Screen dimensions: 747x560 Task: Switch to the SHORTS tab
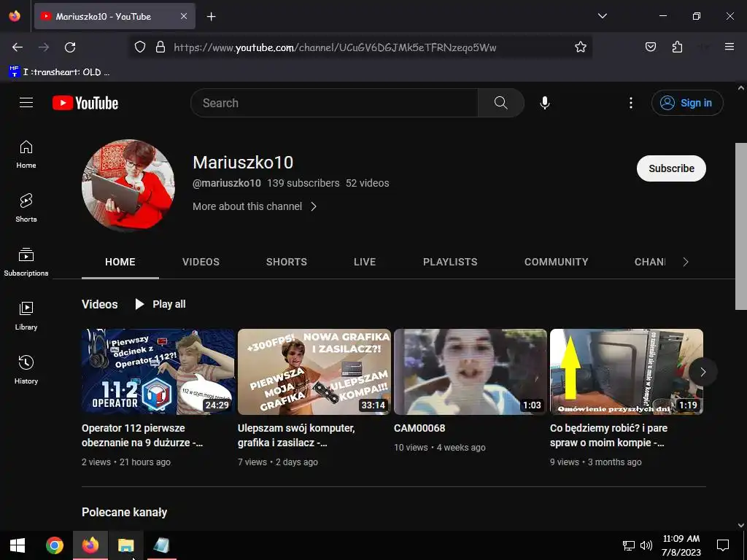pos(286,262)
